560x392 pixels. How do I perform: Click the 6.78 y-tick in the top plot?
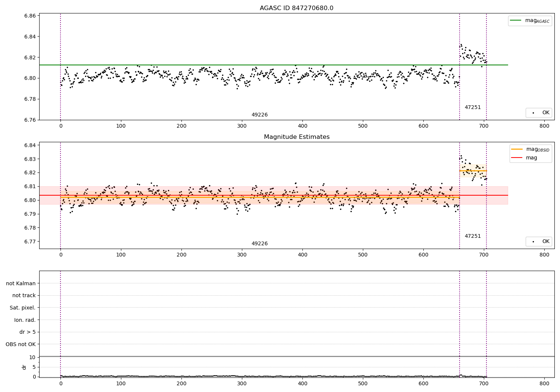coord(30,99)
